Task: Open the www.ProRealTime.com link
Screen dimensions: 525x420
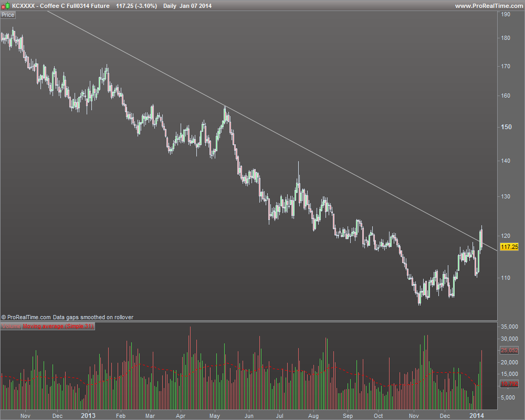Action: pos(489,6)
